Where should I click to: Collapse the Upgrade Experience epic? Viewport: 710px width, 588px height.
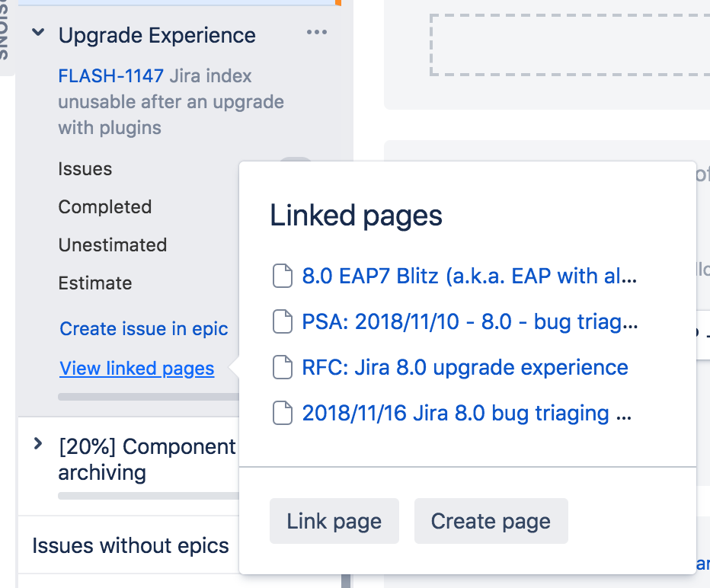(39, 33)
